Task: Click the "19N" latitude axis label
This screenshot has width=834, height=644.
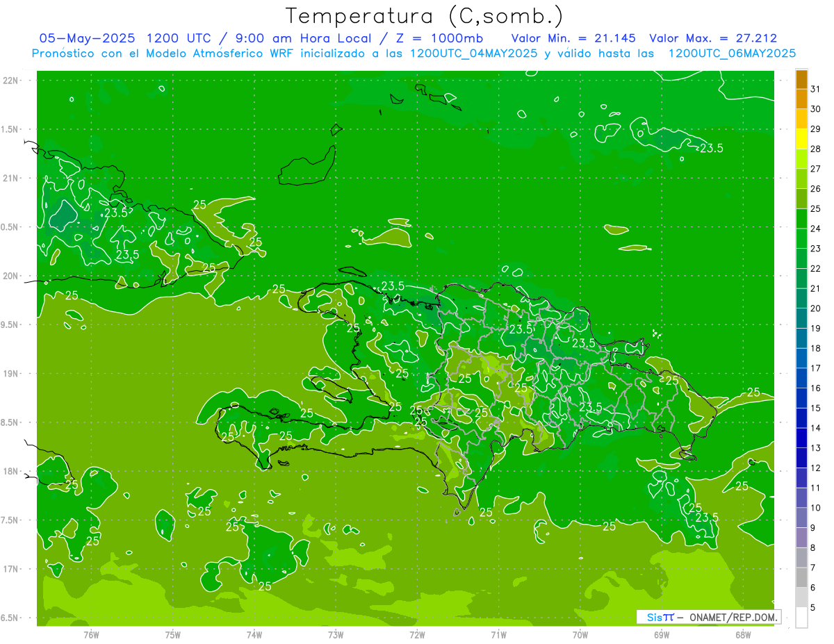Action: click(x=11, y=374)
